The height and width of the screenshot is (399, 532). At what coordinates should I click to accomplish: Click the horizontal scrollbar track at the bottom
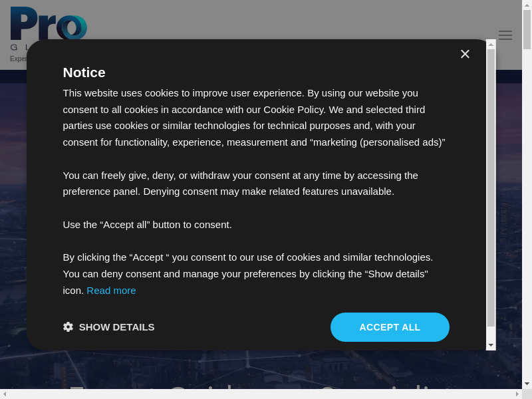pyautogui.click(x=266, y=394)
